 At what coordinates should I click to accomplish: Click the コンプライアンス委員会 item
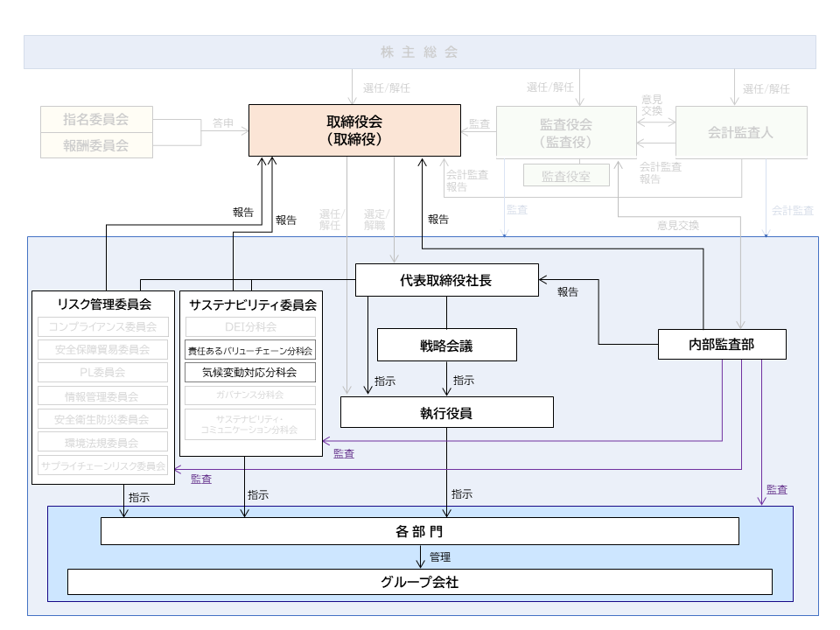pos(104,327)
